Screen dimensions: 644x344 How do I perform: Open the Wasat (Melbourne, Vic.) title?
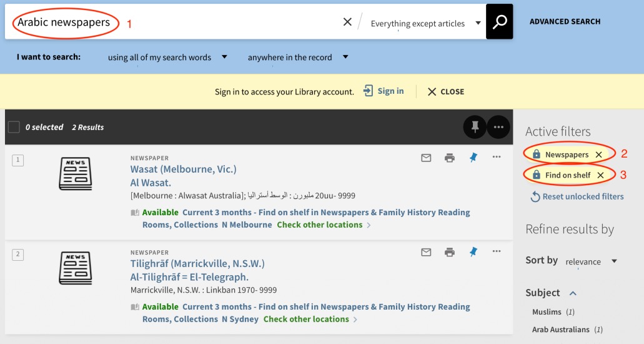[x=183, y=169]
